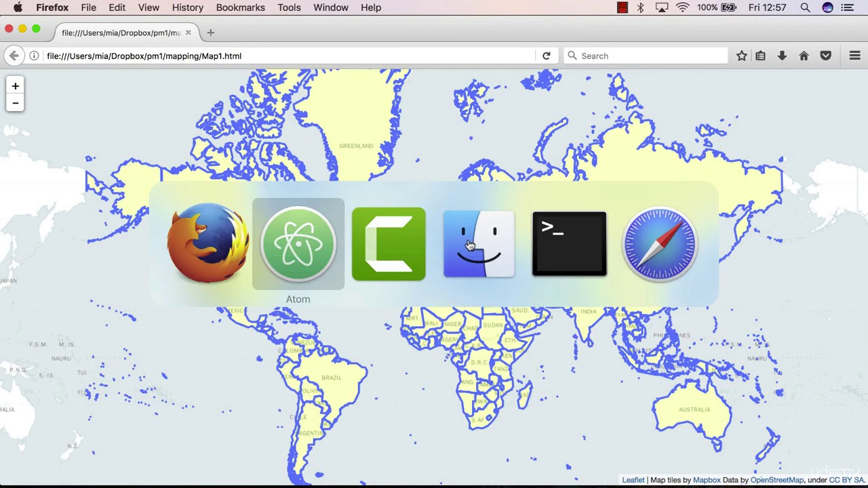The image size is (868, 488).
Task: Open the Apple menu
Action: coord(18,7)
